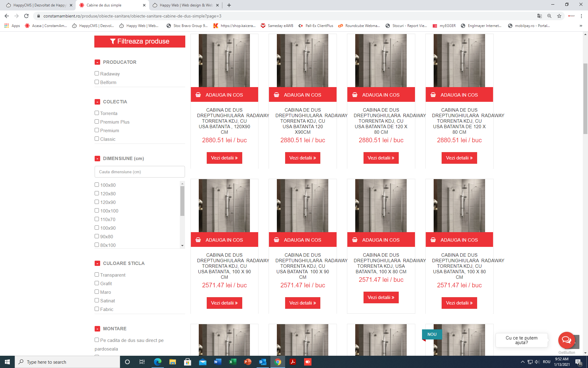Open Cortana circle icon in taskbar
Screen dimensions: 588x368
(127, 362)
